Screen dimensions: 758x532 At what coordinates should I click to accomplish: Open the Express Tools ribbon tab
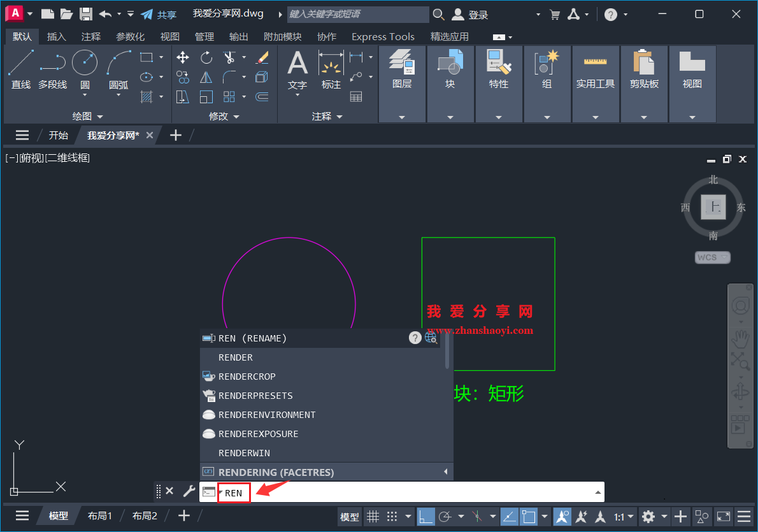point(383,37)
